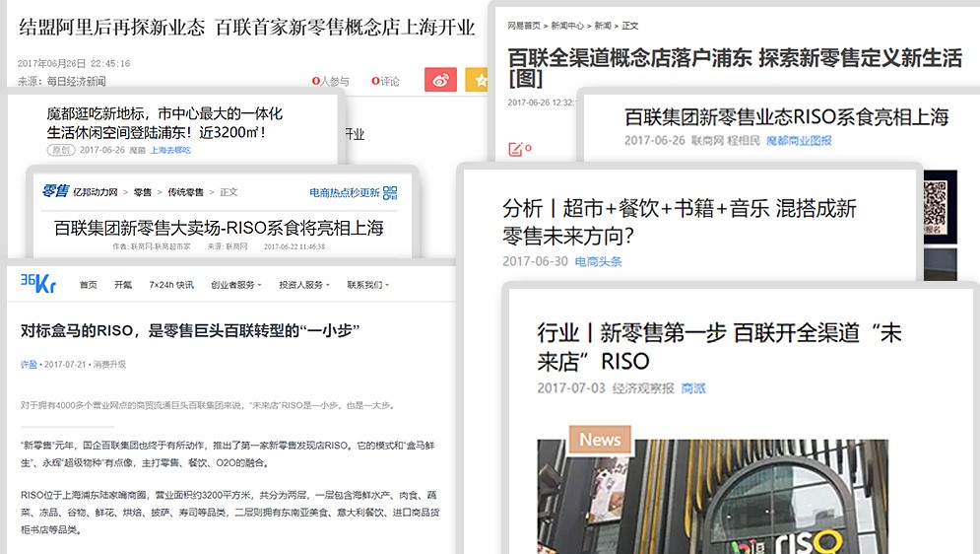Click the red Weibo share icon

pyautogui.click(x=440, y=80)
